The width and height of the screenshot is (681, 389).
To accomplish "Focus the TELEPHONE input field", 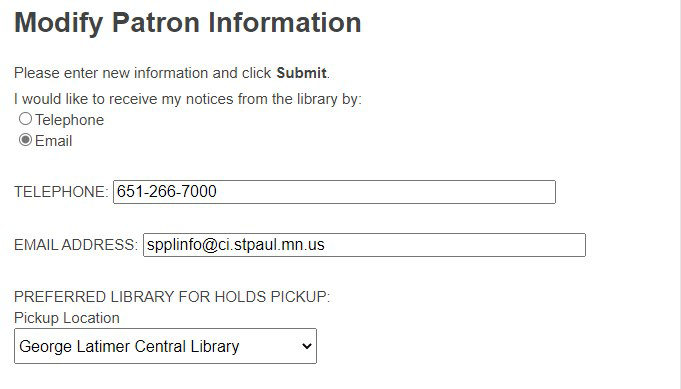I will [334, 192].
